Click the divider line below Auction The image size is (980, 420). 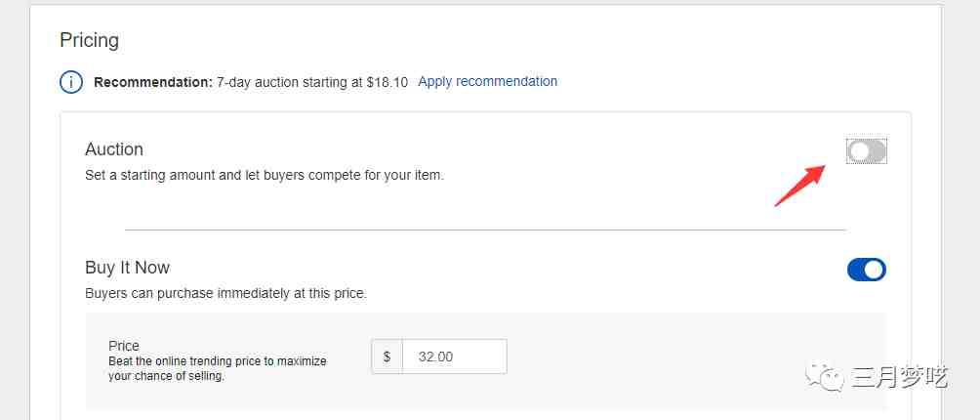pos(486,230)
